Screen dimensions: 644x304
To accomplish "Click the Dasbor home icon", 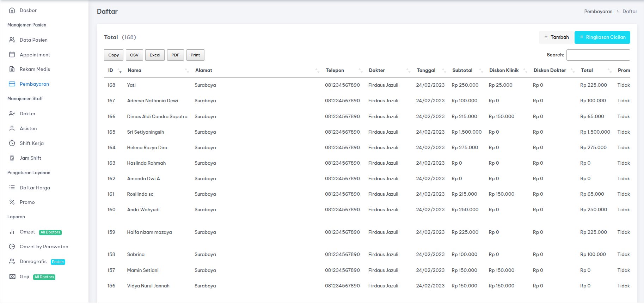I will (x=12, y=10).
